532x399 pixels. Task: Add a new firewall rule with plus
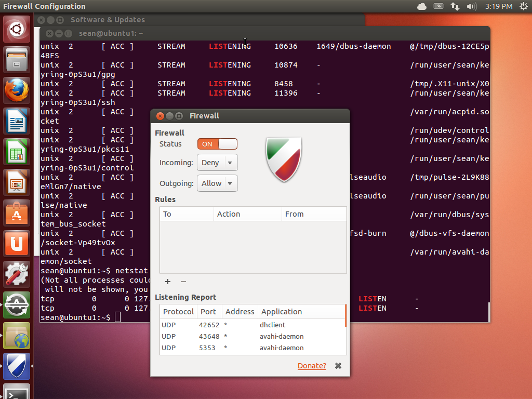pyautogui.click(x=168, y=282)
